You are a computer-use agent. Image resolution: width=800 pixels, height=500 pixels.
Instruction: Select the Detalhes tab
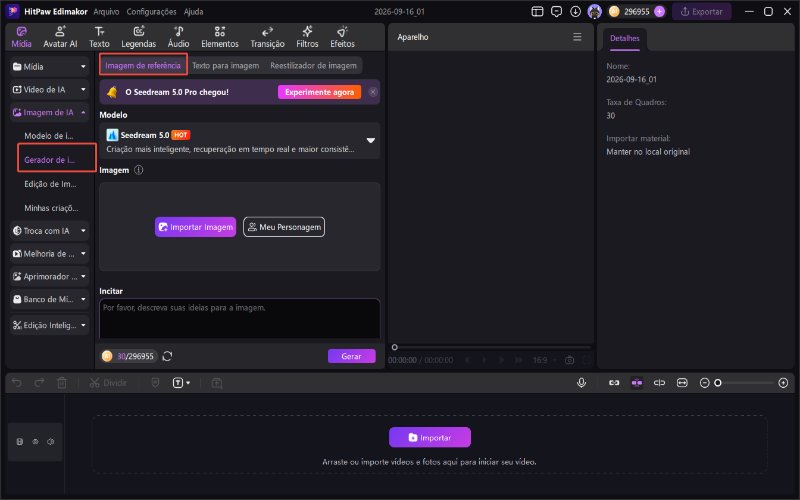[624, 38]
